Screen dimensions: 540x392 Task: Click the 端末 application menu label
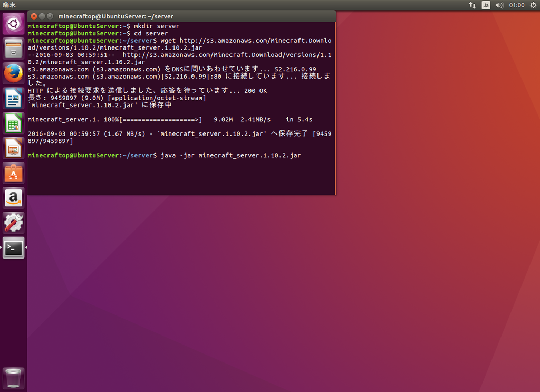pos(9,5)
